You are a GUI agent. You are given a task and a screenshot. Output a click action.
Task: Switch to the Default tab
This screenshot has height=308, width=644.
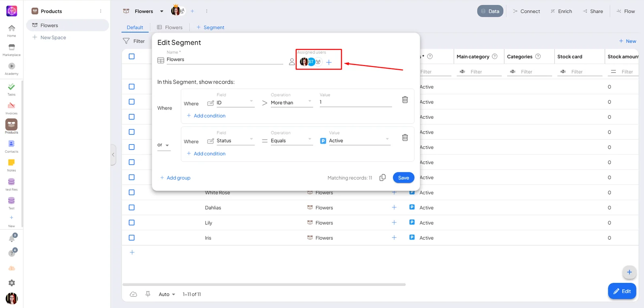tap(135, 27)
